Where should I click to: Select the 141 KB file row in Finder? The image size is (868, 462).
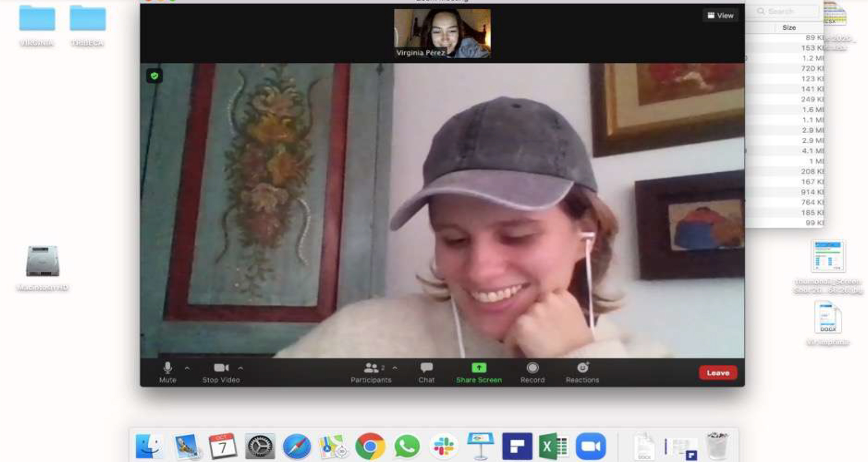click(784, 89)
